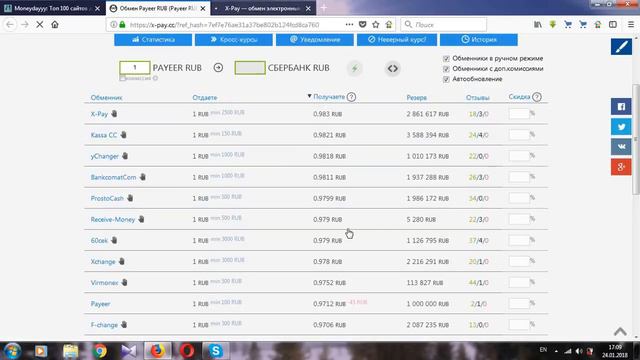Save page to Pocket

pos(362,24)
